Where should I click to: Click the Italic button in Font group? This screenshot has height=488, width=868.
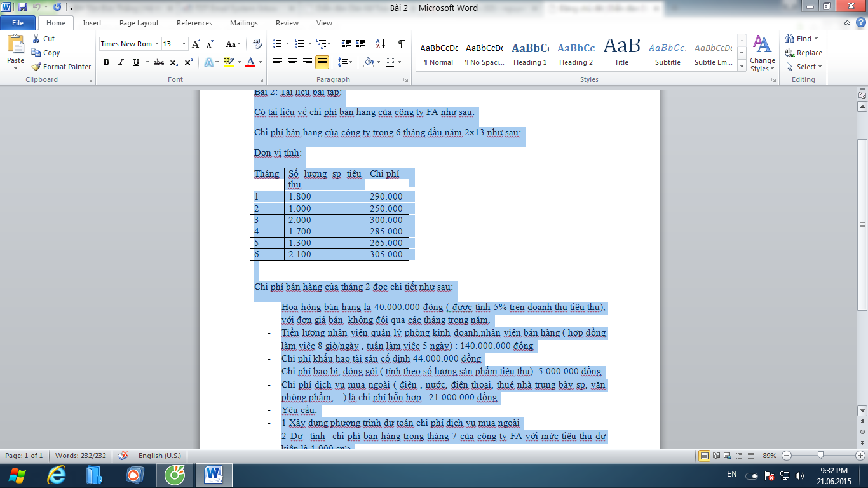121,62
